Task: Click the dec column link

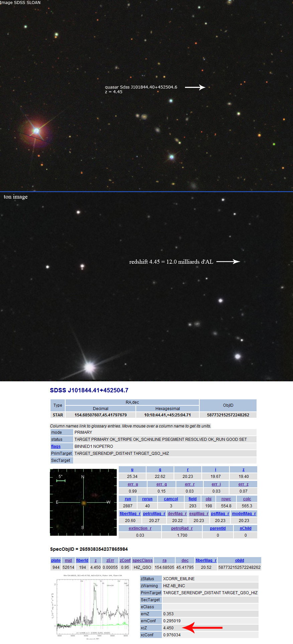Action: pyautogui.click(x=185, y=560)
